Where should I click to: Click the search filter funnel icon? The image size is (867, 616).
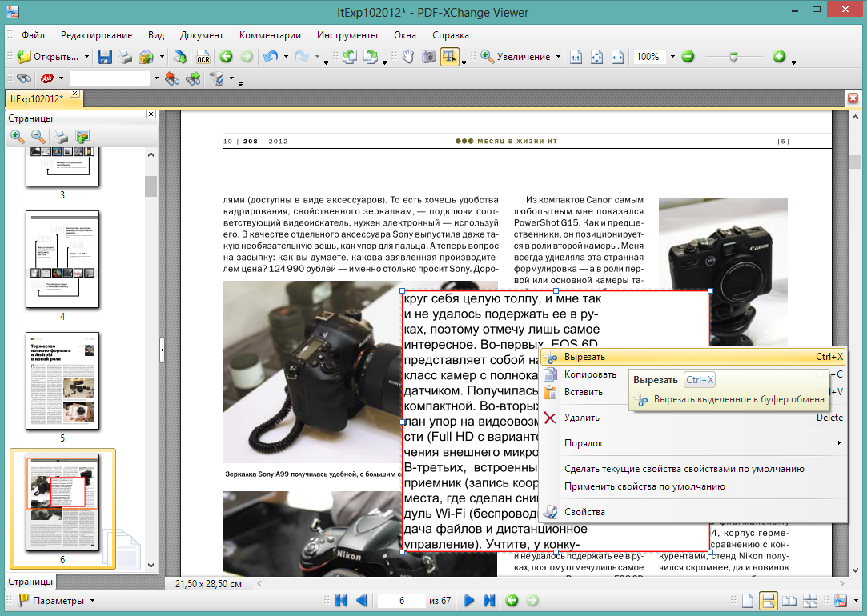coord(217,79)
